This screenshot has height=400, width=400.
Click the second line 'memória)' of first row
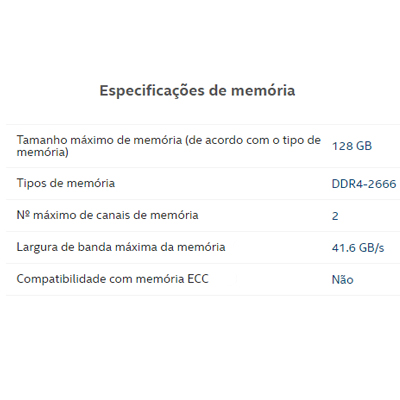click(43, 152)
